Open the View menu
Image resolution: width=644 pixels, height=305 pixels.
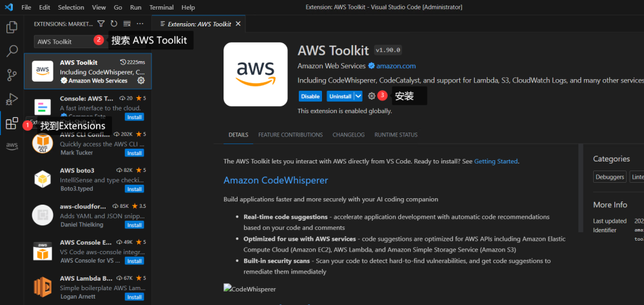[99, 7]
